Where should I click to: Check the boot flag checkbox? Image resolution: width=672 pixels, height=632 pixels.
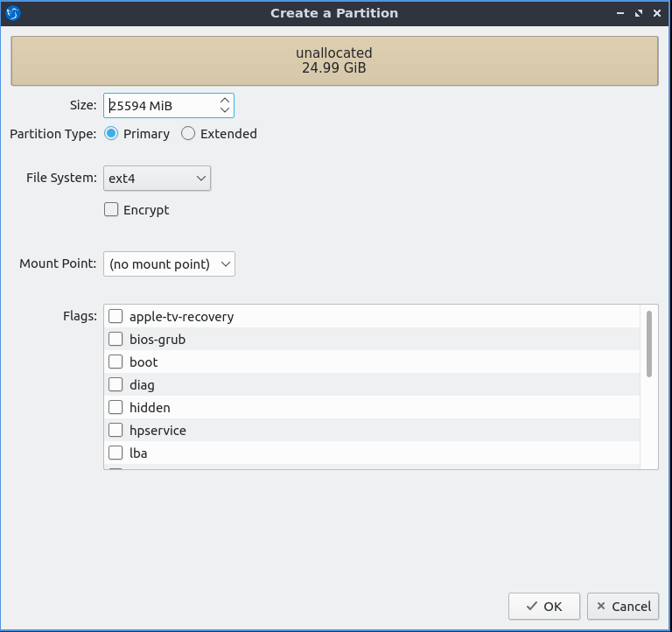tap(115, 362)
